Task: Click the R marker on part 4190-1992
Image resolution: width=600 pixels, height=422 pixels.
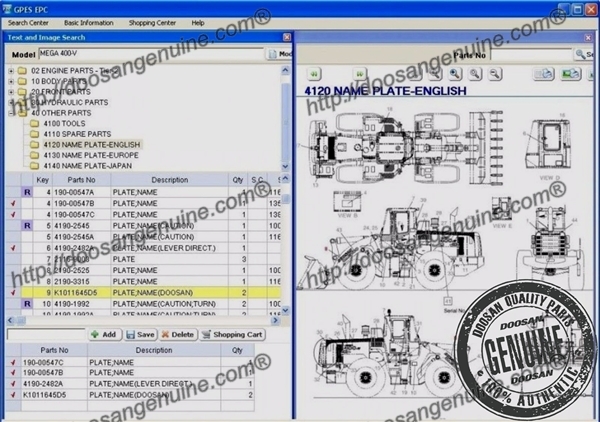Action: pyautogui.click(x=27, y=303)
